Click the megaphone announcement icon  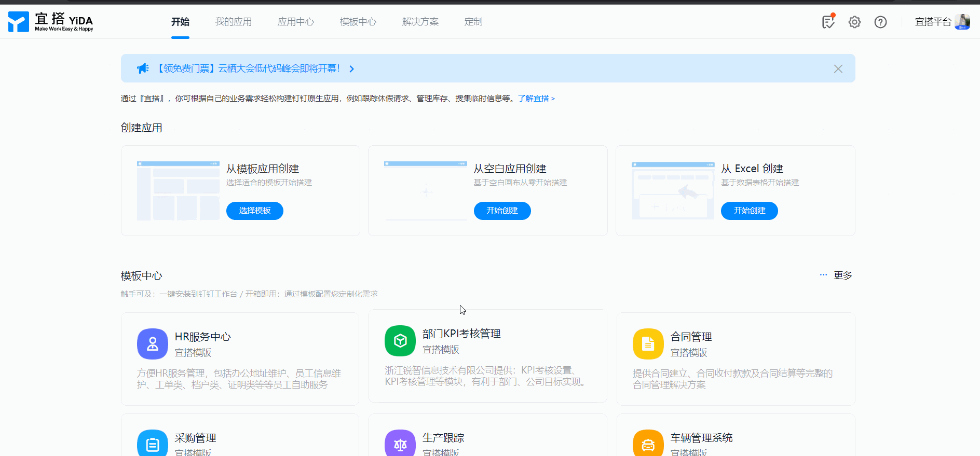coord(143,68)
